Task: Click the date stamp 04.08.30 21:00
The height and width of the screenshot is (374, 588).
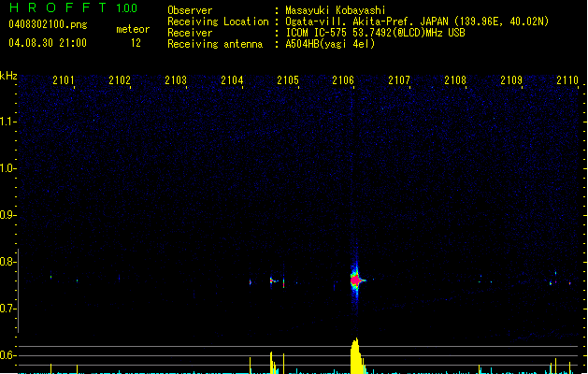Action: point(48,43)
